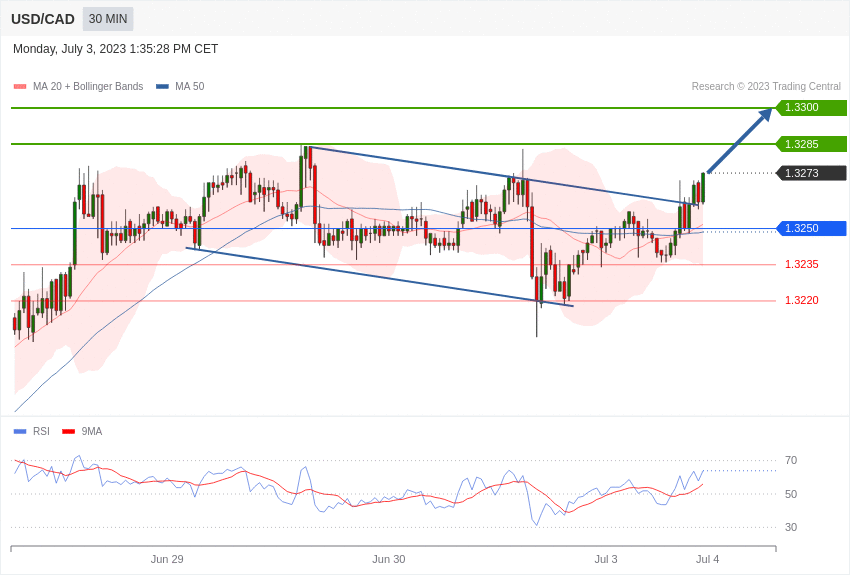Toggle the RSI legend marker

[x=20, y=431]
